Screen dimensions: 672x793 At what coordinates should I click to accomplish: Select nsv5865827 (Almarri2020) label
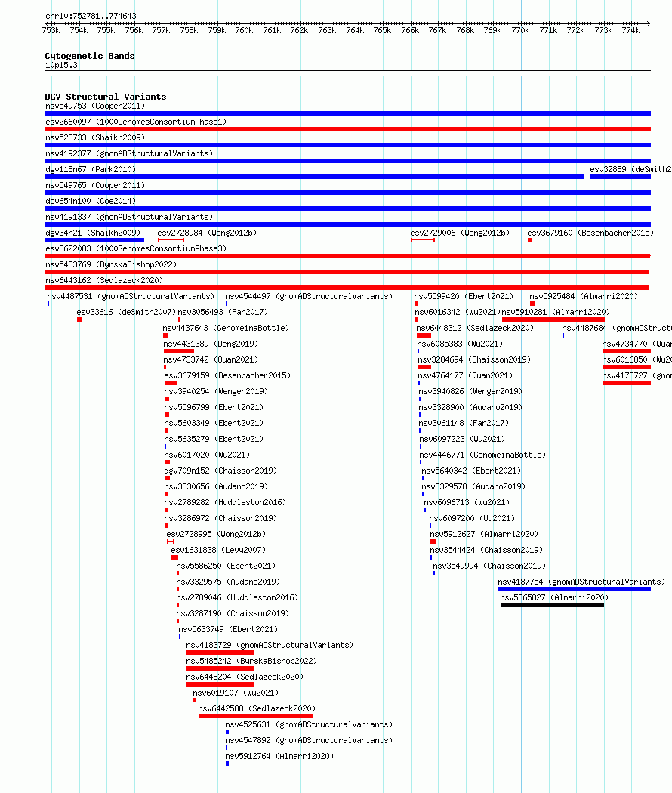[x=554, y=598]
